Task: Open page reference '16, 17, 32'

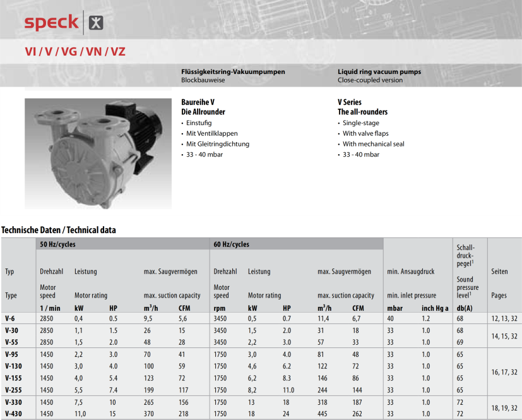Action: point(505,373)
